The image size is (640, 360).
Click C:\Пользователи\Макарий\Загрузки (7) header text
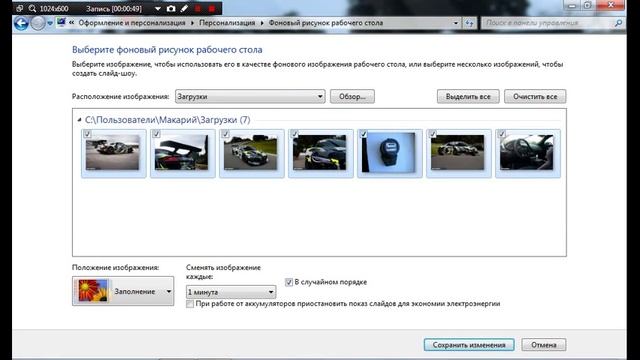coord(167,120)
